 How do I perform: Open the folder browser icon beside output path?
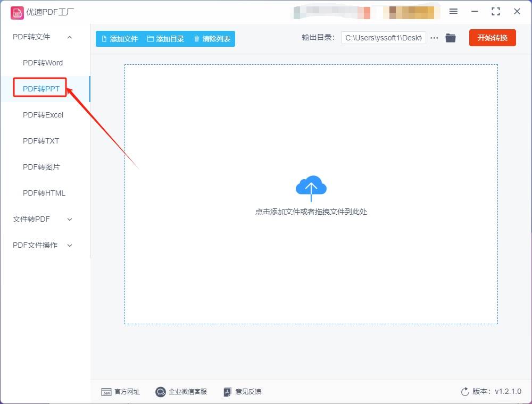tap(450, 38)
